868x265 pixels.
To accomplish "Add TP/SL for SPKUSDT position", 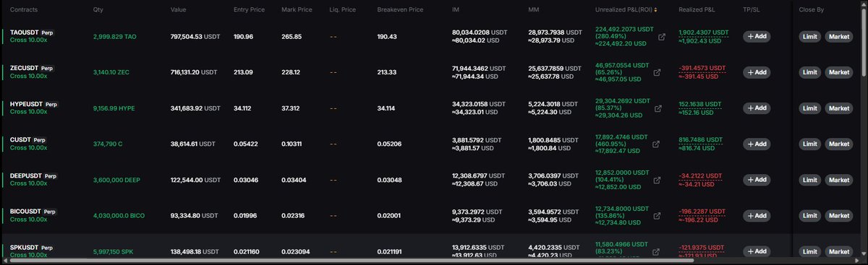I will click(x=757, y=251).
